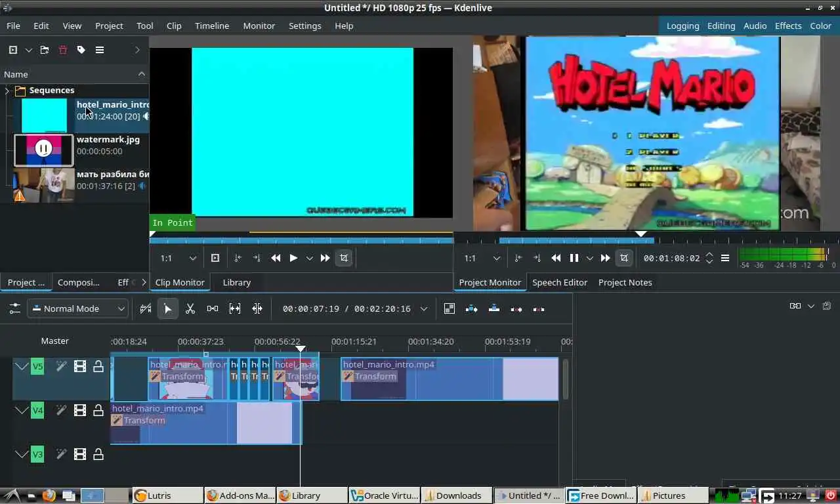The image size is (840, 504).
Task: Open the project monitor hamburger options menu
Action: tap(725, 258)
